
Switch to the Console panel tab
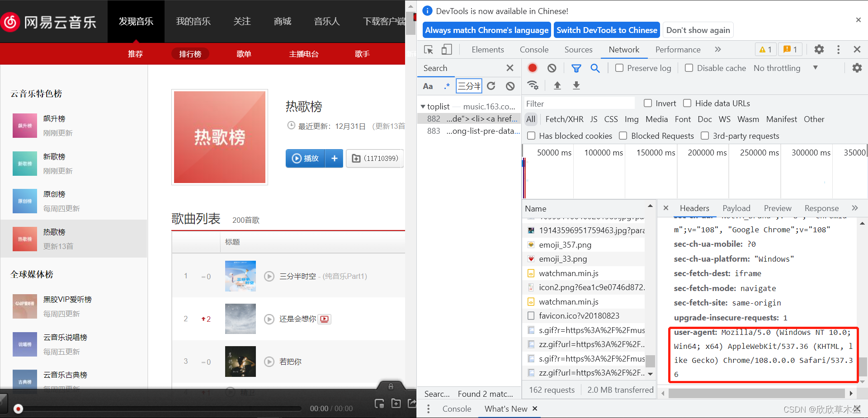click(x=534, y=49)
